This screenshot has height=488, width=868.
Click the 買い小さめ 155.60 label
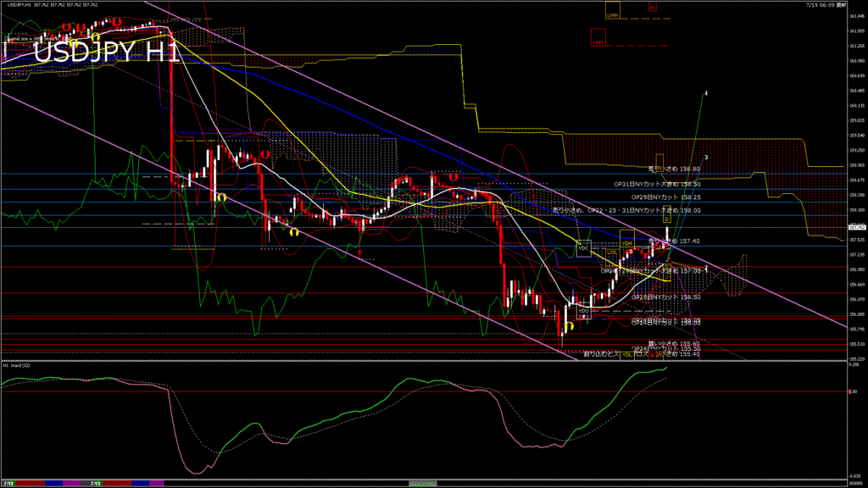pos(674,344)
